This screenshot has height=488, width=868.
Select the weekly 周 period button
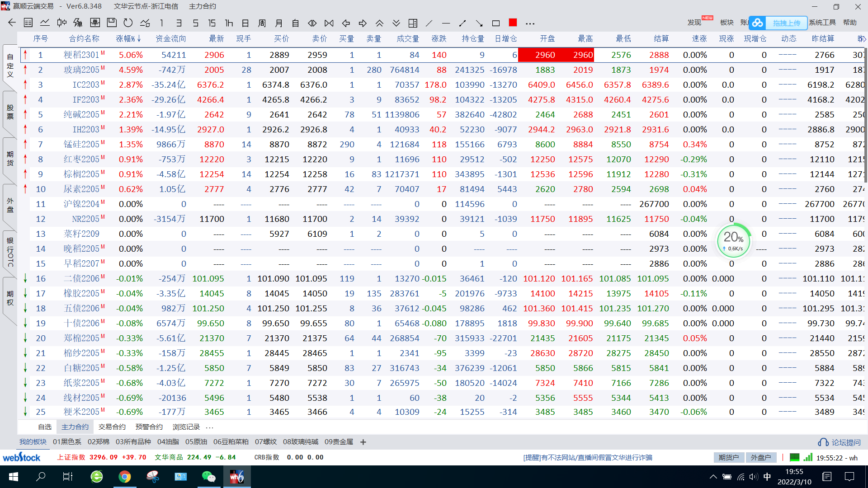(262, 23)
